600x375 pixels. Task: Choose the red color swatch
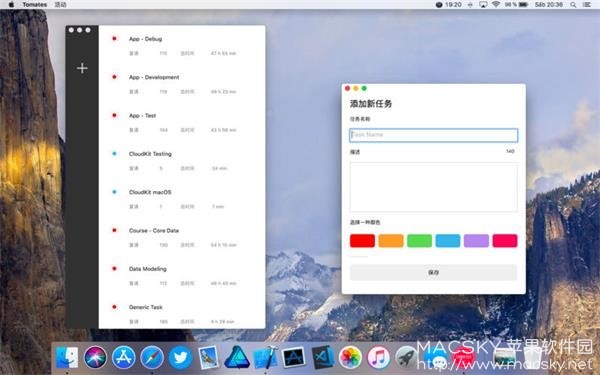tap(362, 241)
